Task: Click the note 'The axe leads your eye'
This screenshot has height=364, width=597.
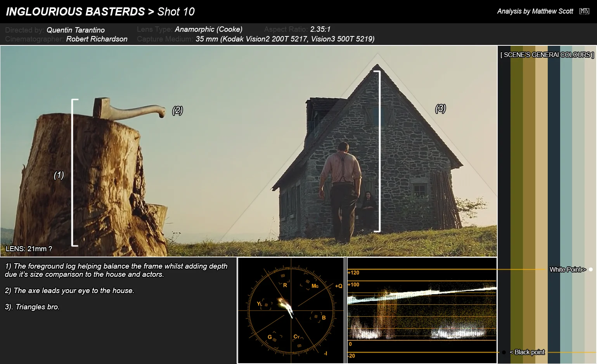Action: pos(69,291)
